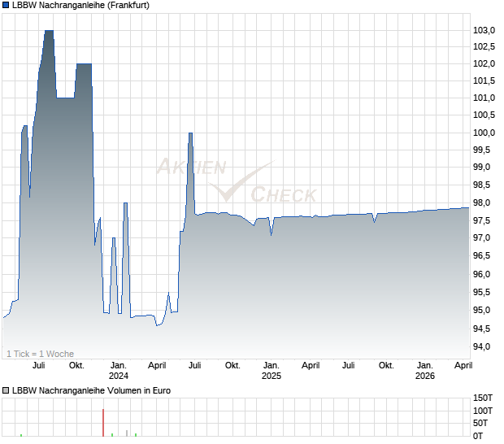Image resolution: width=504 pixels, height=444 pixels.
Task: Click the 2024 year label
Action: point(119,376)
